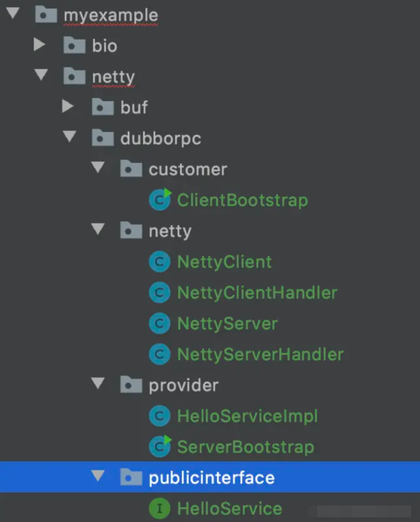
Task: Select the dubborpc package label
Action: point(161,139)
